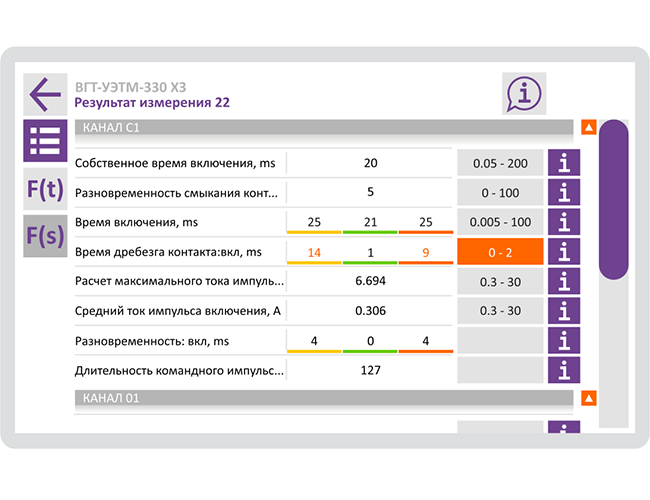Select the orange 0 - 2 limit cell
This screenshot has width=650, height=500.
500,252
